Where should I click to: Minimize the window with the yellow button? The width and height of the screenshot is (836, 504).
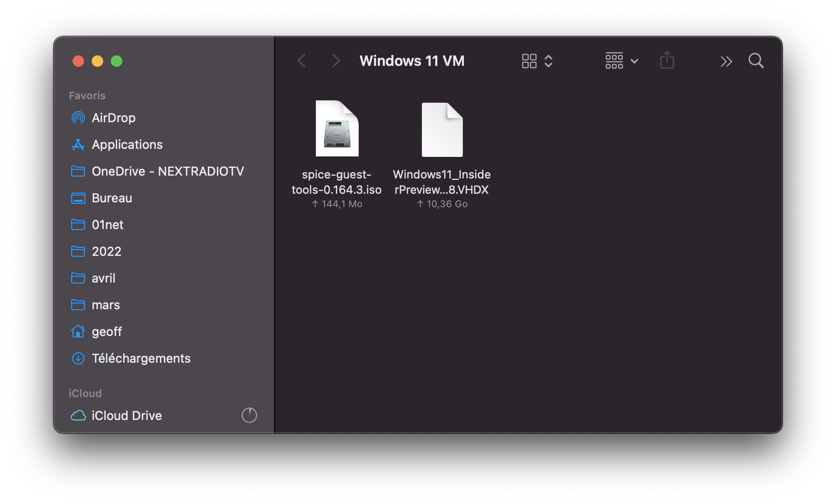point(97,61)
